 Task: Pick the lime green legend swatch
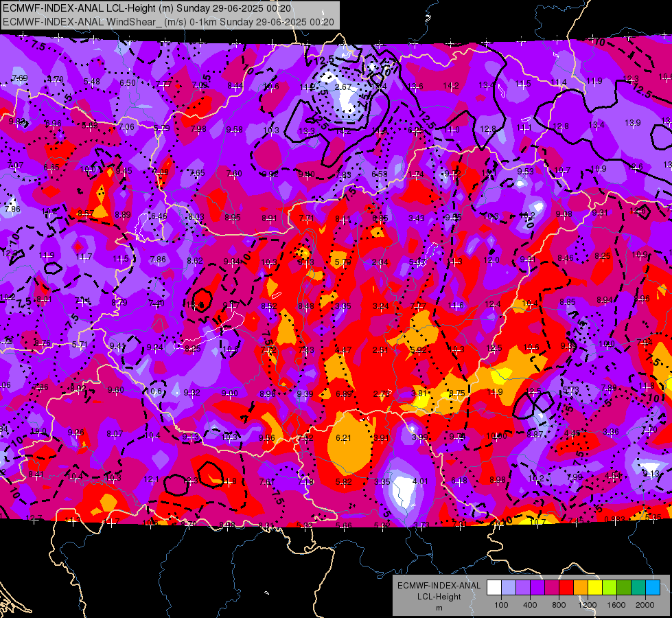tap(610, 587)
